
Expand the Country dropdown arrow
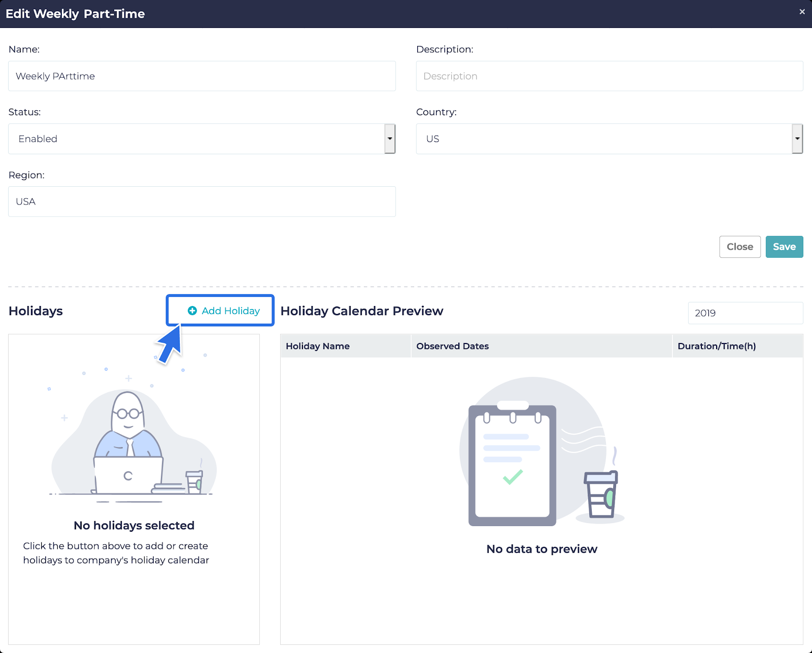pyautogui.click(x=797, y=139)
